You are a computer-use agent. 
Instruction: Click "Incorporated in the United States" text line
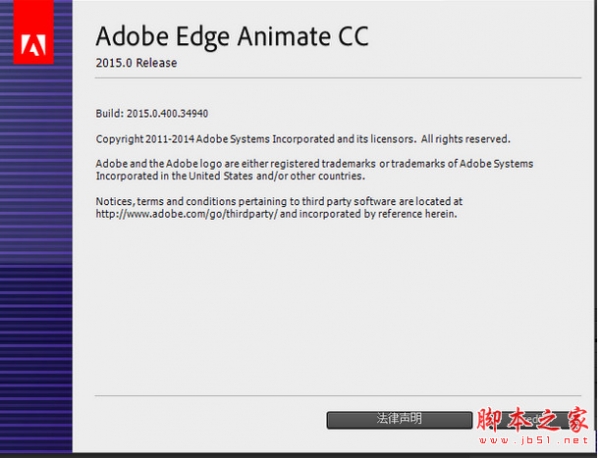point(180,175)
